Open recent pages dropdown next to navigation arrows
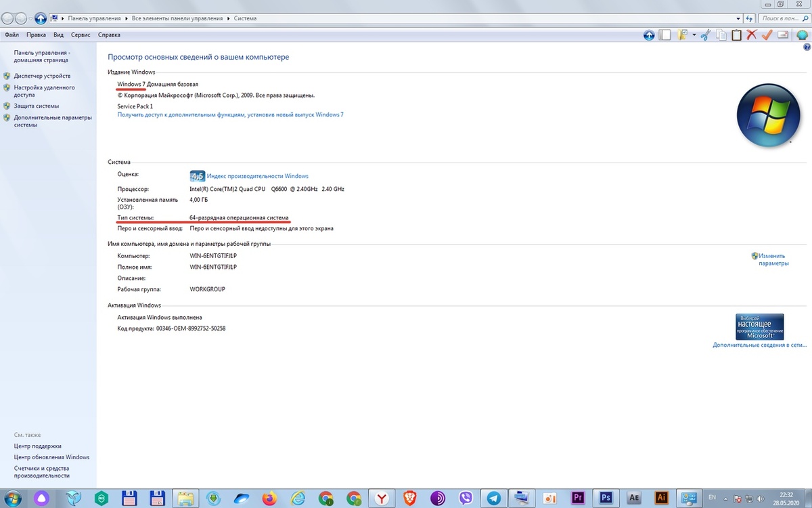Screen dimensions: 812x508 click(31, 19)
